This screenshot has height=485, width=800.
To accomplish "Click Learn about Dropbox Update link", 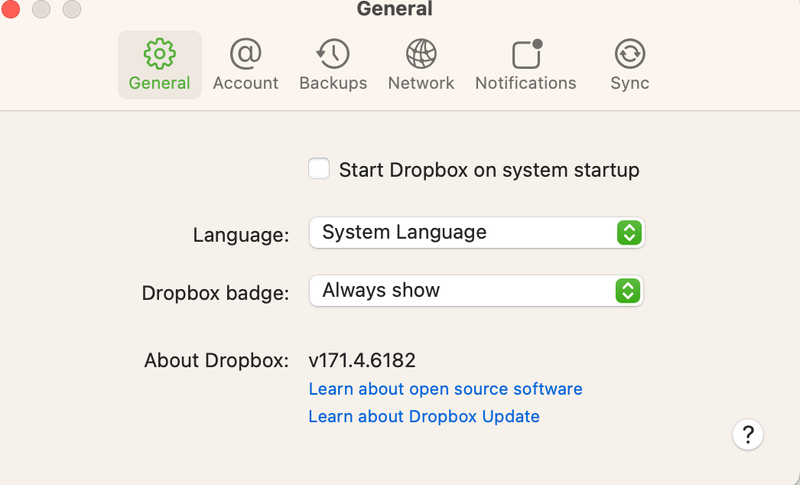I will (424, 417).
